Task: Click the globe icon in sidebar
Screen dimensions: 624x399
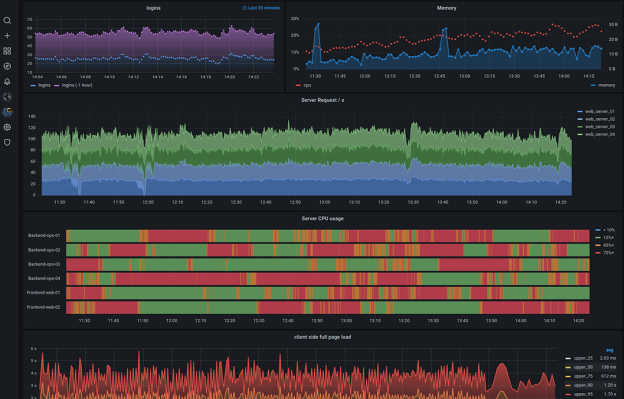Action: click(x=7, y=97)
